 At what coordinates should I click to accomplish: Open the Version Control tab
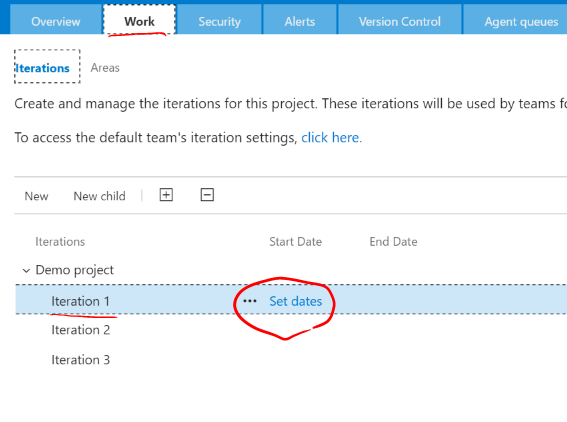400,21
